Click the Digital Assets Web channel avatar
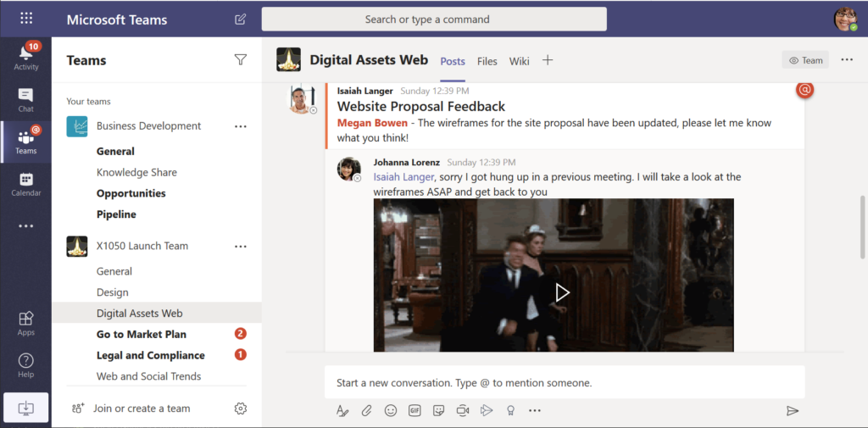This screenshot has height=428, width=868. [x=288, y=60]
